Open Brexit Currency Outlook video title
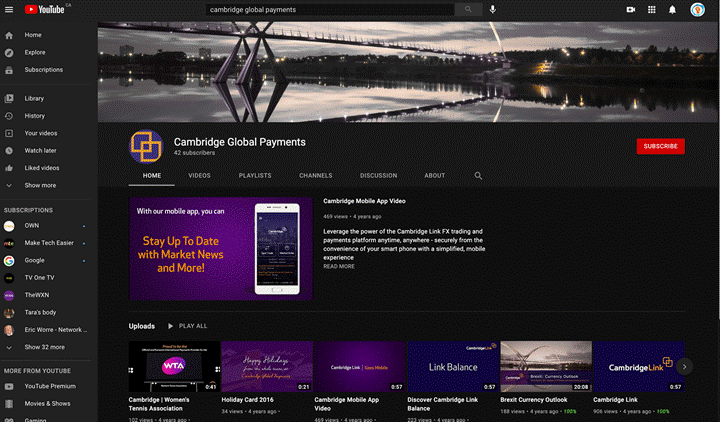 (534, 400)
